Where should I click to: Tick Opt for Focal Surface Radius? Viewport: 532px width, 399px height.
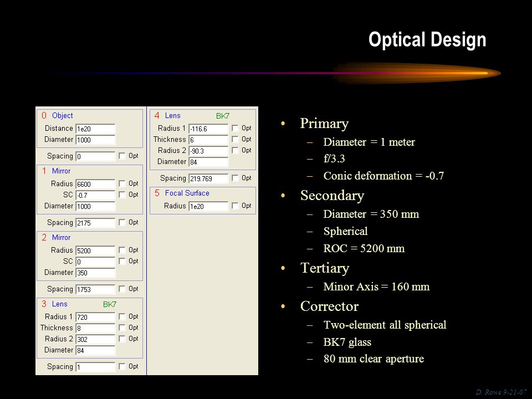pos(235,206)
